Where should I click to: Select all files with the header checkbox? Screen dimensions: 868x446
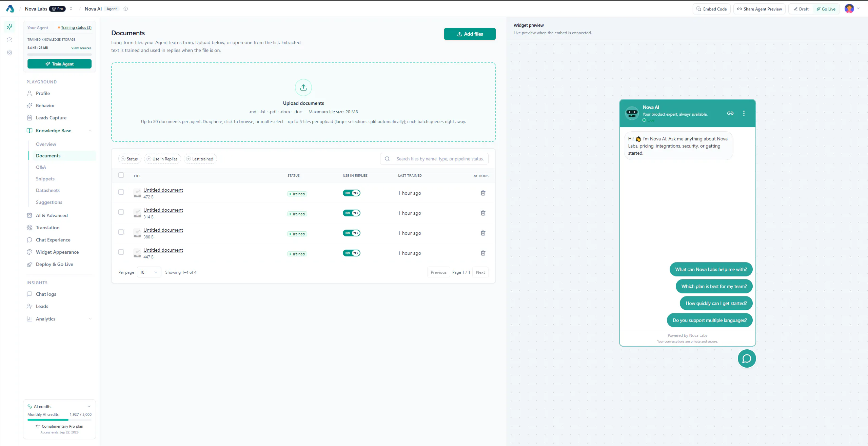point(121,175)
